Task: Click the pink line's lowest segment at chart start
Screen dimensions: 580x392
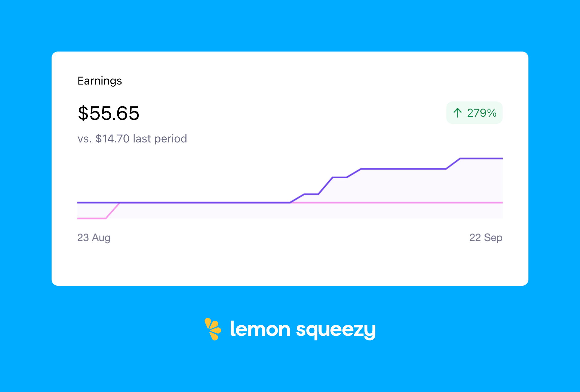Action: tap(91, 218)
